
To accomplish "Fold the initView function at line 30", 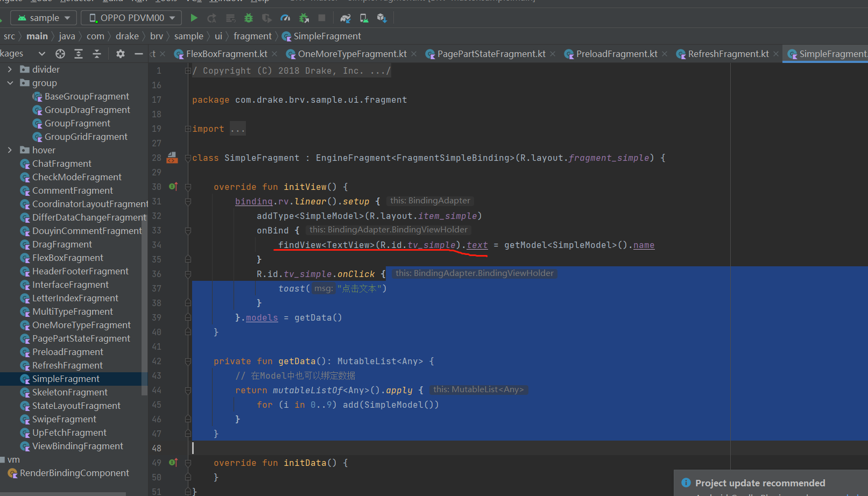I will click(188, 187).
